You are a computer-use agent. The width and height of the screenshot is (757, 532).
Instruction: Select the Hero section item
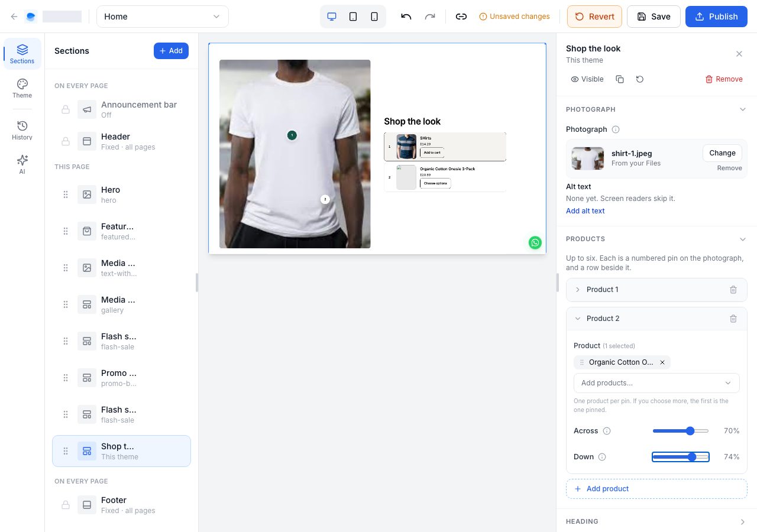(x=121, y=194)
